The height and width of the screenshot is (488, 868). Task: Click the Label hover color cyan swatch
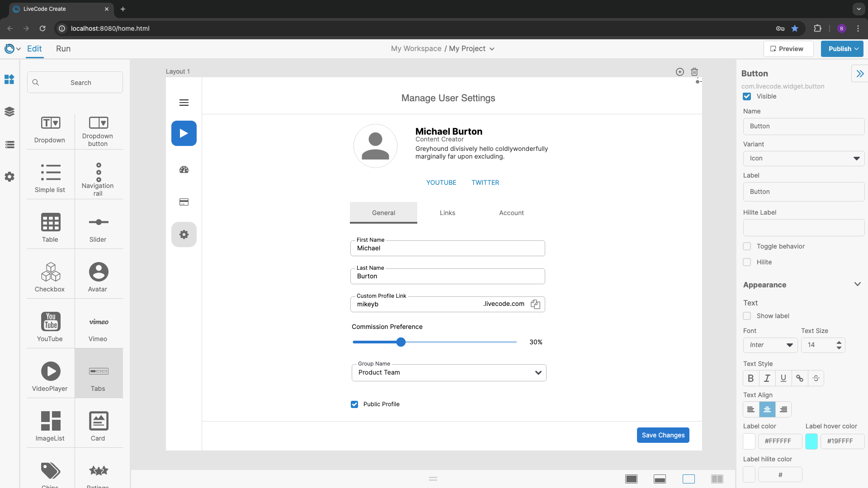click(x=811, y=441)
